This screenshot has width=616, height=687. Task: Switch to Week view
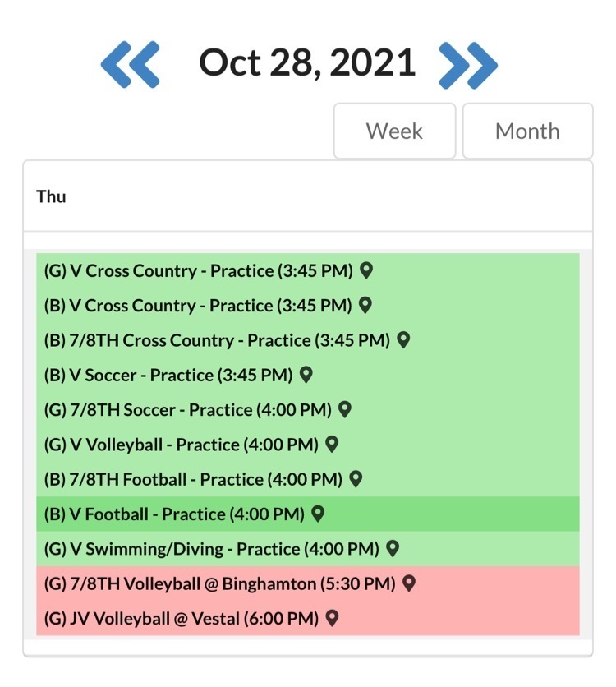tap(394, 131)
